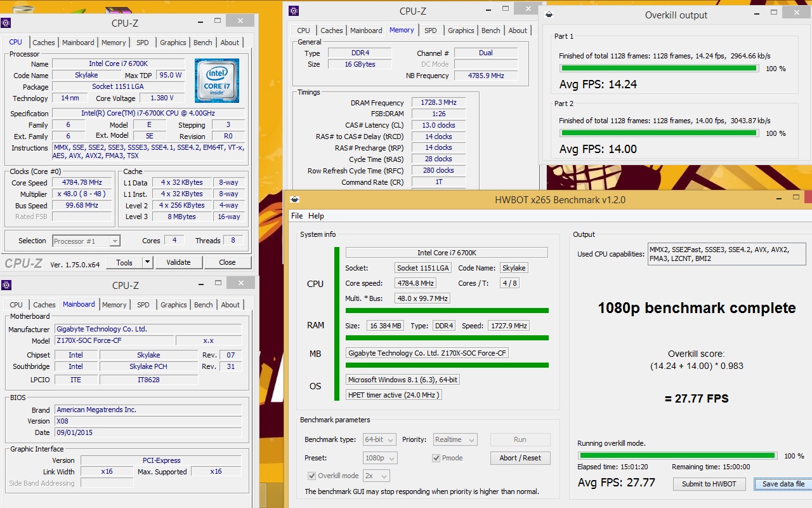Select Bench tab in top-left CPU-Z window

coord(203,43)
